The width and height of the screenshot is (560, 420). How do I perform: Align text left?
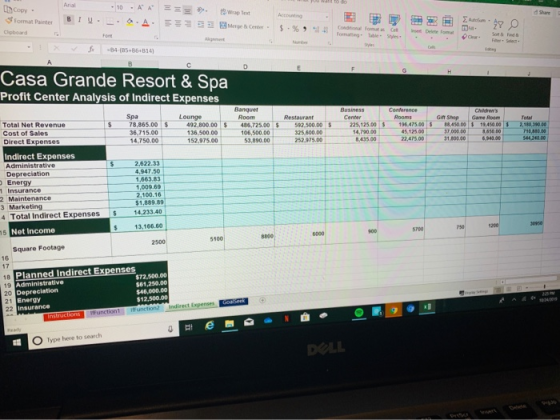tap(168, 24)
